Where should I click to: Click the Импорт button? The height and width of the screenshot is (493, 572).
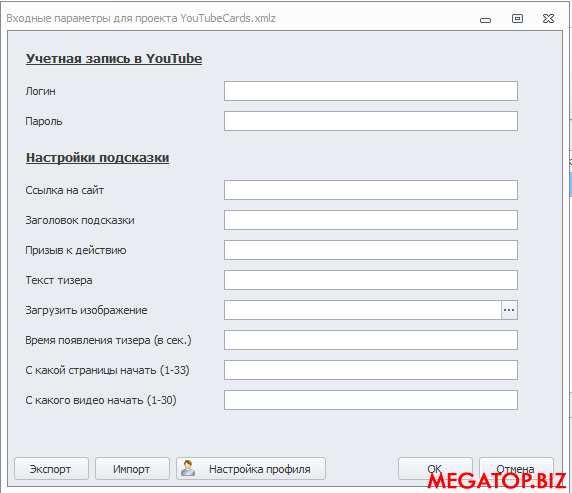click(x=132, y=469)
